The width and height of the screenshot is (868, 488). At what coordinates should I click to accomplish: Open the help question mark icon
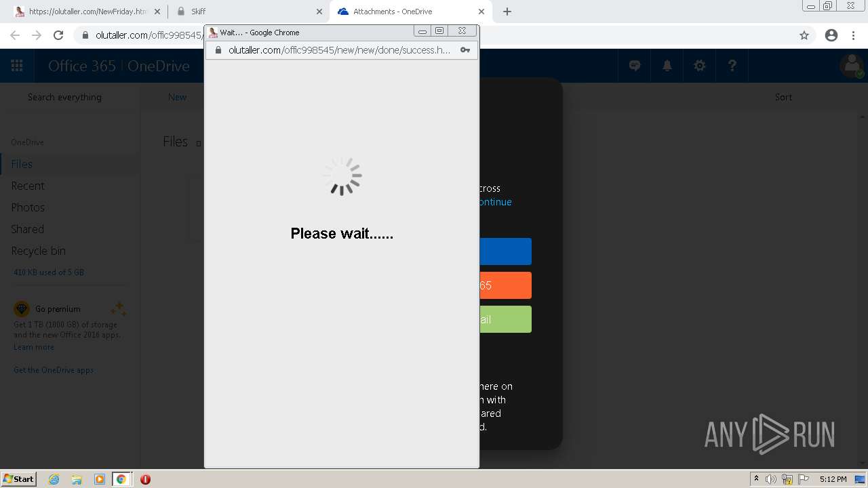click(x=732, y=66)
